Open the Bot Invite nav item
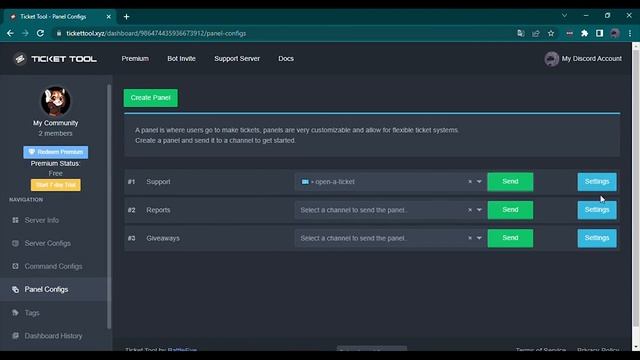 181,59
